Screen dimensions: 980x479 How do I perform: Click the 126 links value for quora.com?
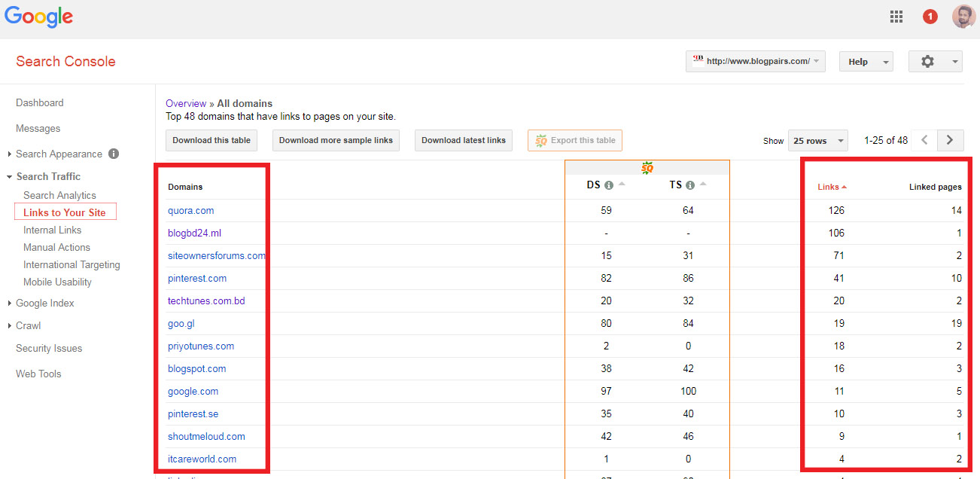pyautogui.click(x=836, y=210)
